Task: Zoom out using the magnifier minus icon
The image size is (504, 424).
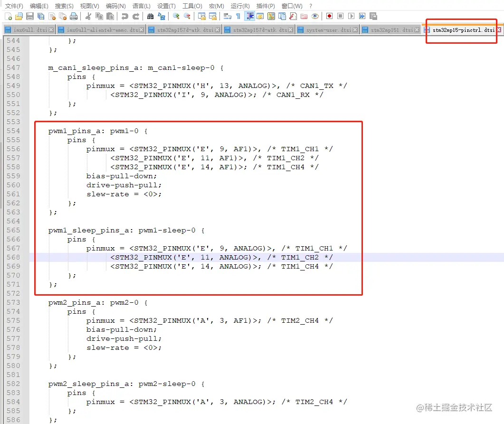Action: coord(187,16)
